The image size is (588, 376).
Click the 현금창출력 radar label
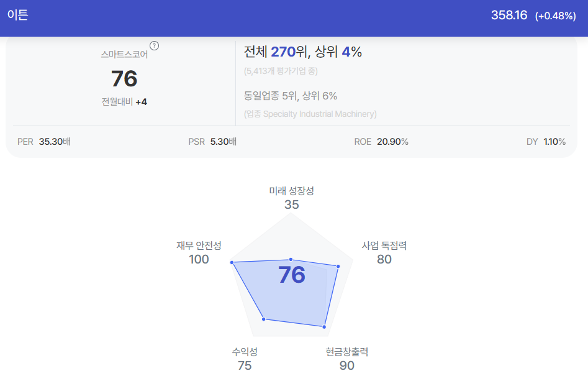[347, 352]
